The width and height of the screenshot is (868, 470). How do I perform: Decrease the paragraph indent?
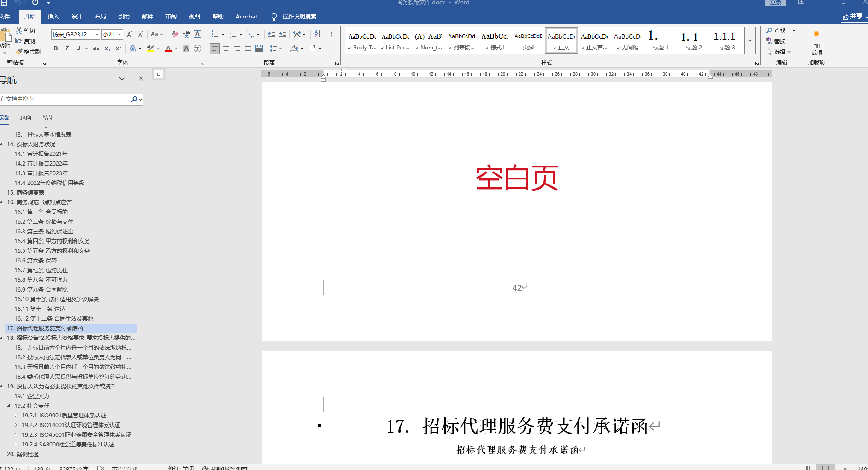(272, 34)
